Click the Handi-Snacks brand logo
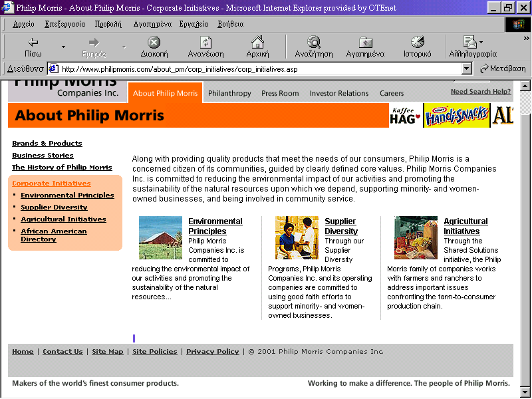The height and width of the screenshot is (399, 532). click(457, 116)
